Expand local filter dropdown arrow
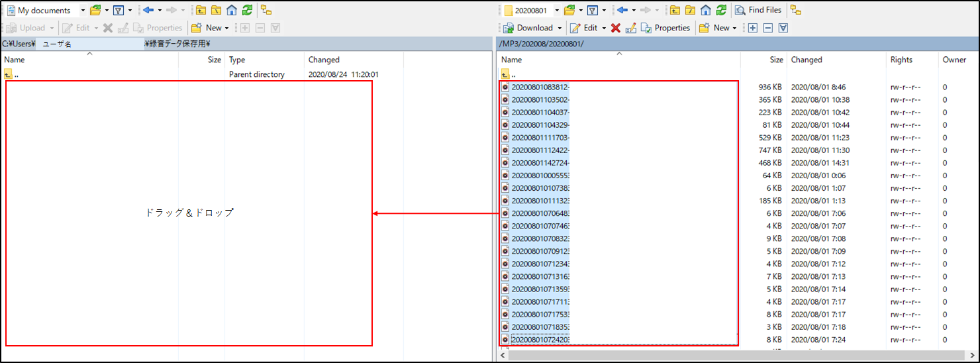This screenshot has height=363, width=980. [130, 10]
